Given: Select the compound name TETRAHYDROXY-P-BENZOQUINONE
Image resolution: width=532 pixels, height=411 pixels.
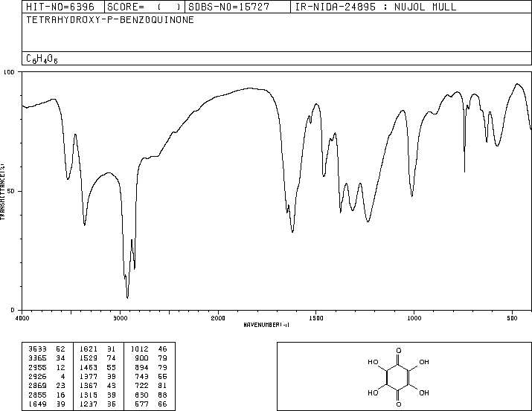Looking at the screenshot, I should [110, 19].
